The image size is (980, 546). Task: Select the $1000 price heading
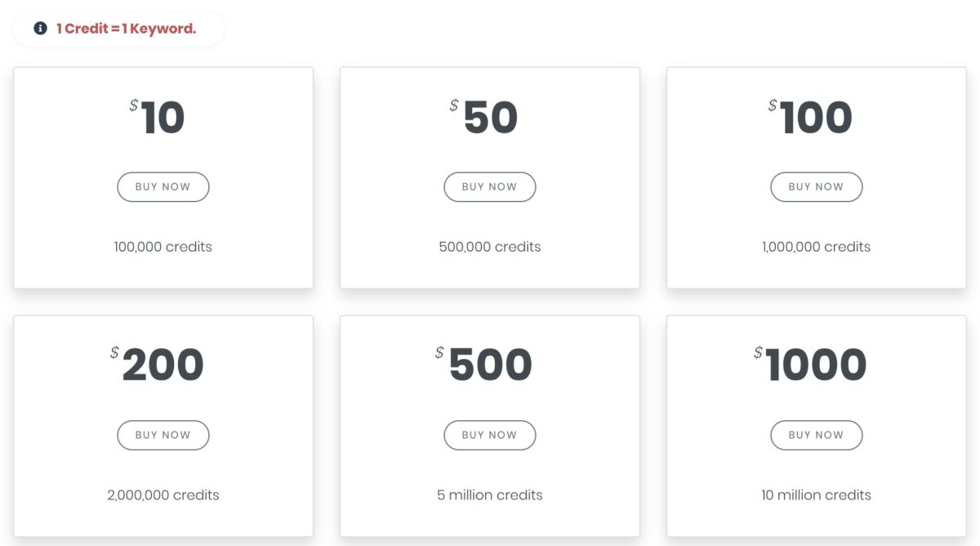click(x=810, y=365)
